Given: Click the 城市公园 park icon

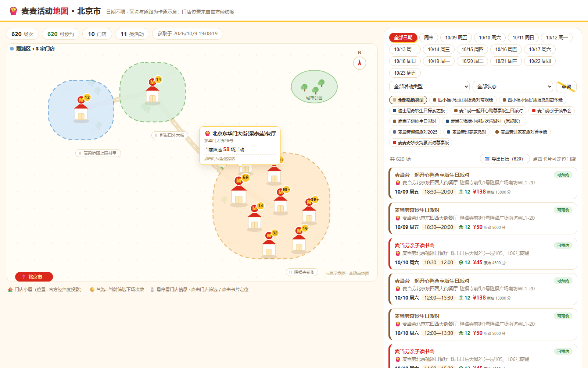Looking at the screenshot, I should point(314,87).
